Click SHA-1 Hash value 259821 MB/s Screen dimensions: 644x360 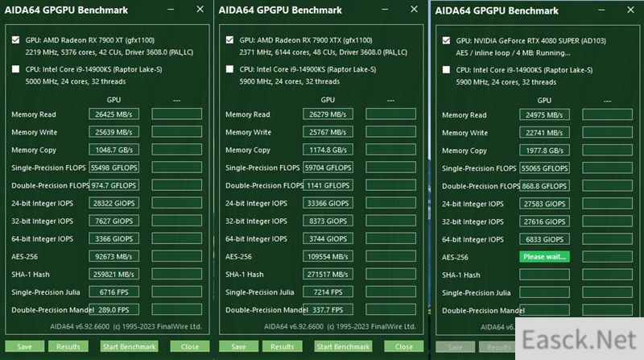(114, 274)
